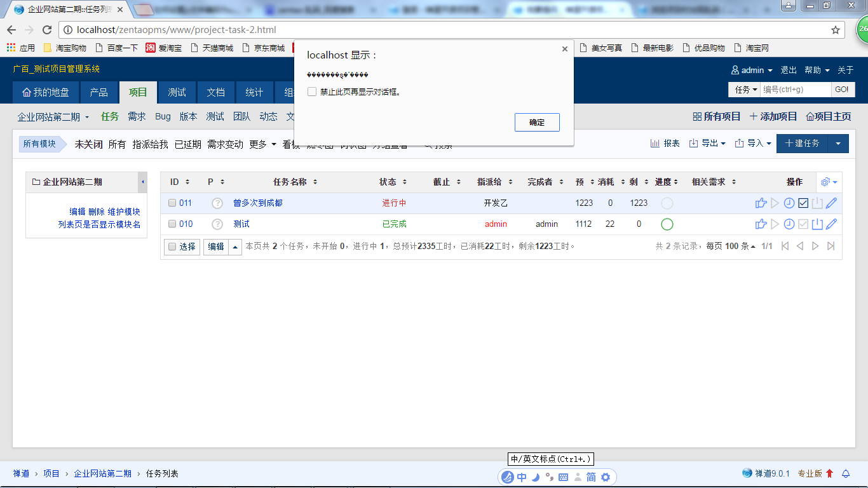Click the priority question-mark icon of task 011
Screen dimensions: 868x488
click(x=217, y=203)
